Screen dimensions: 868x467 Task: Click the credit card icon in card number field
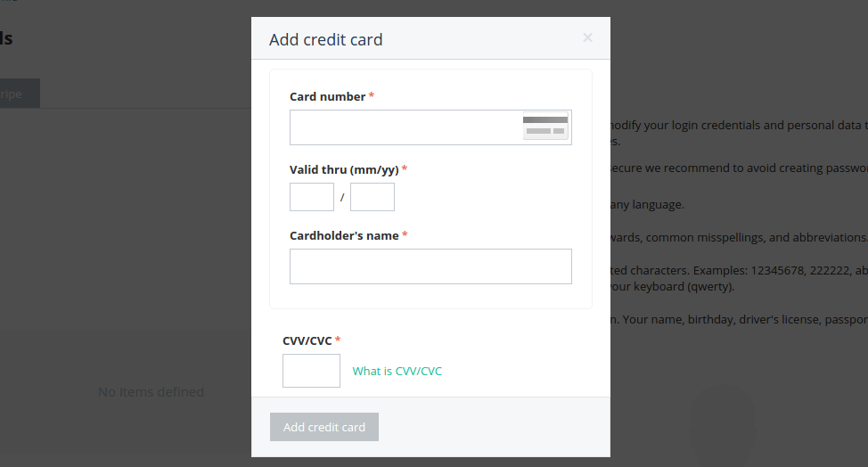click(545, 127)
